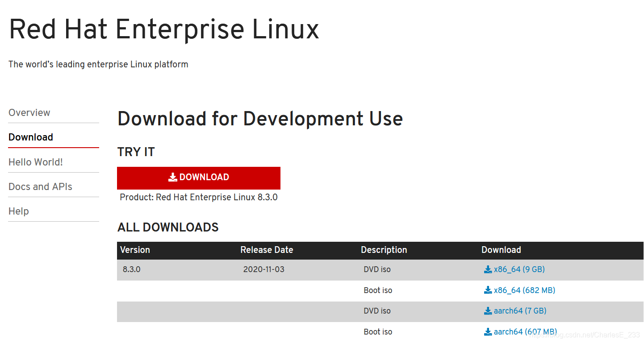Click the Red Hat Enterprise Linux heading
This screenshot has width=644, height=343.
(164, 29)
